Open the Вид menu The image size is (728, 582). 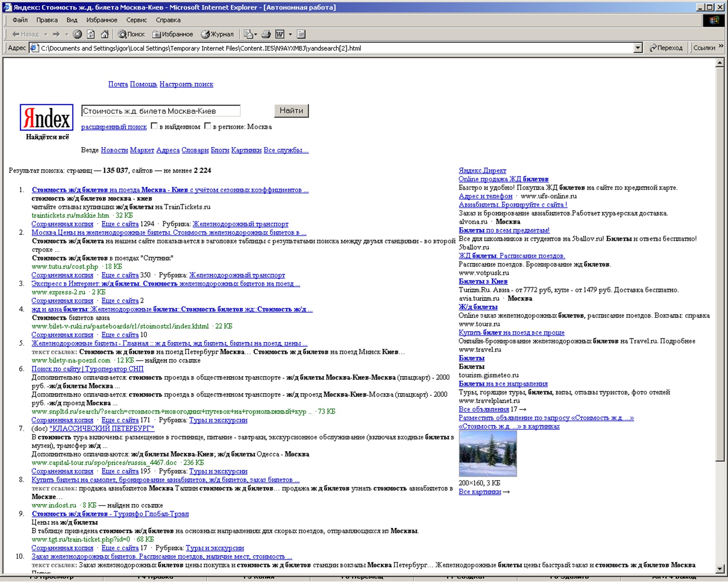72,20
